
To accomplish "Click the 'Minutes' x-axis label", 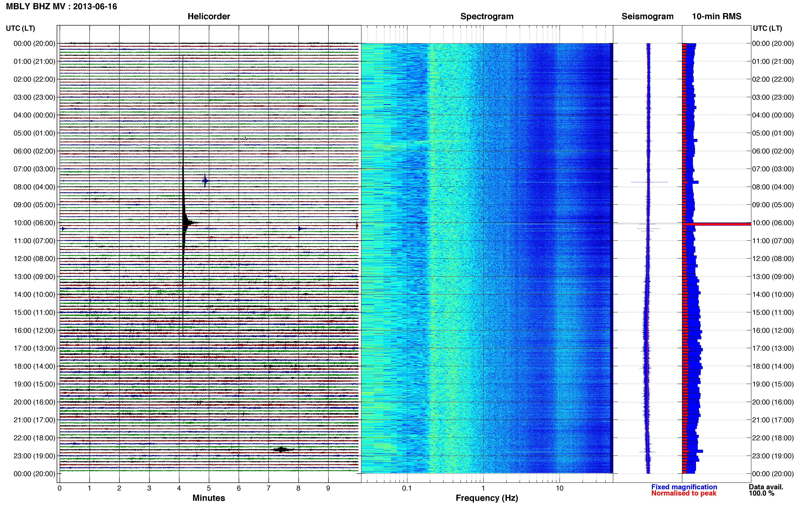I will tap(208, 498).
